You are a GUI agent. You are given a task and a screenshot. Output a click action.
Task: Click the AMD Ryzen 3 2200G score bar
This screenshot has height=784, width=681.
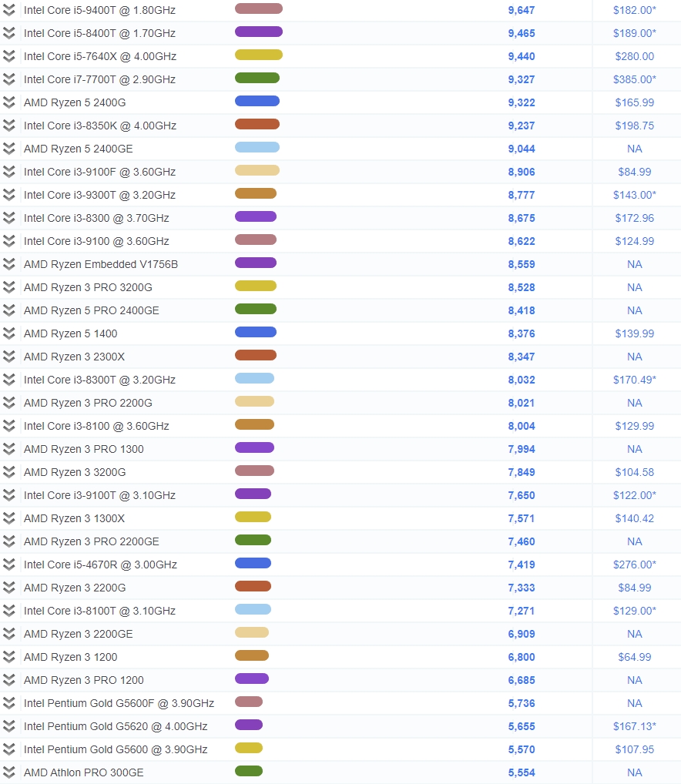tap(253, 586)
